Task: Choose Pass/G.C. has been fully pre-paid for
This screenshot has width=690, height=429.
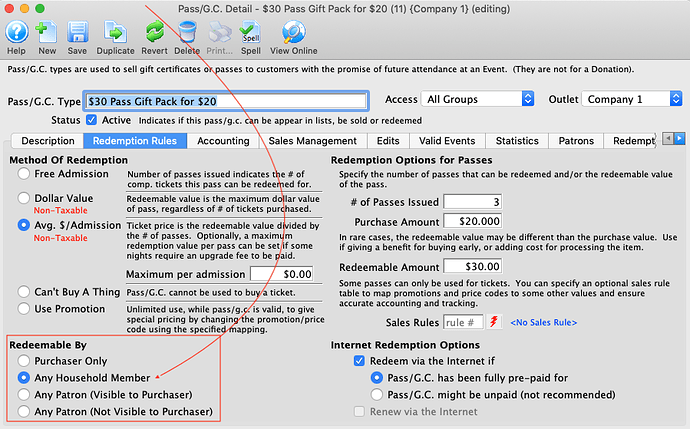Action: pos(377,378)
